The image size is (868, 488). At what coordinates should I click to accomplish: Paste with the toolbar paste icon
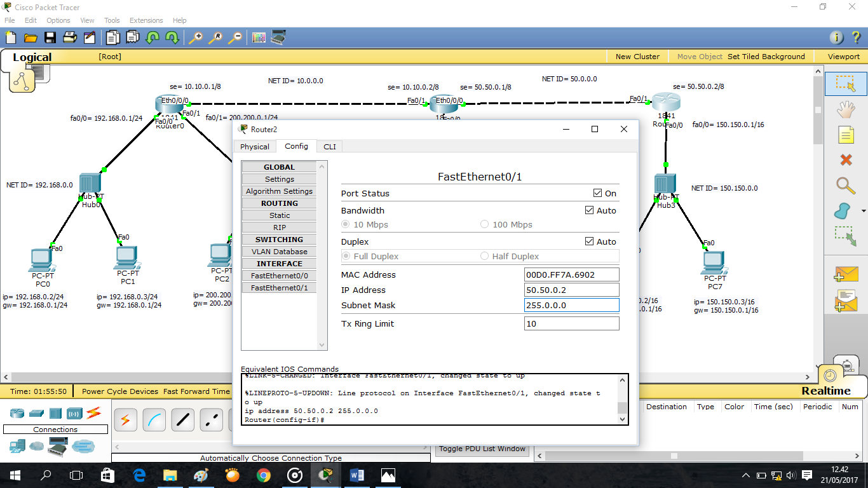tap(133, 37)
